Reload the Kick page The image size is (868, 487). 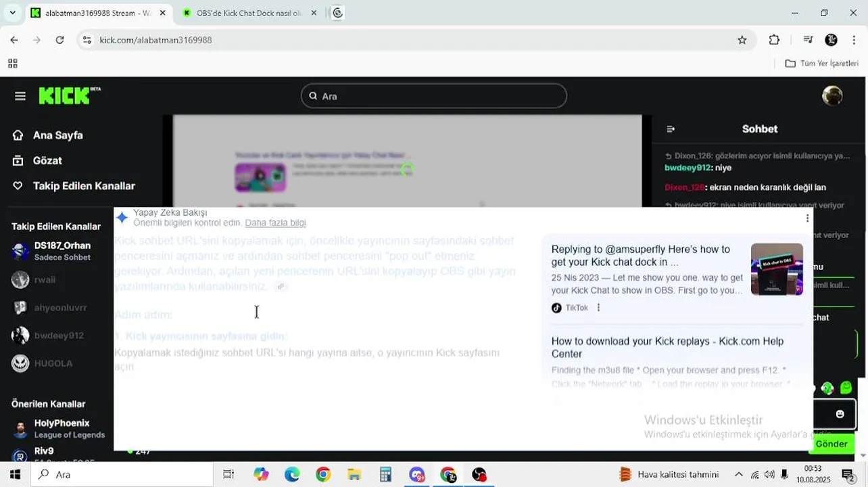(x=59, y=40)
